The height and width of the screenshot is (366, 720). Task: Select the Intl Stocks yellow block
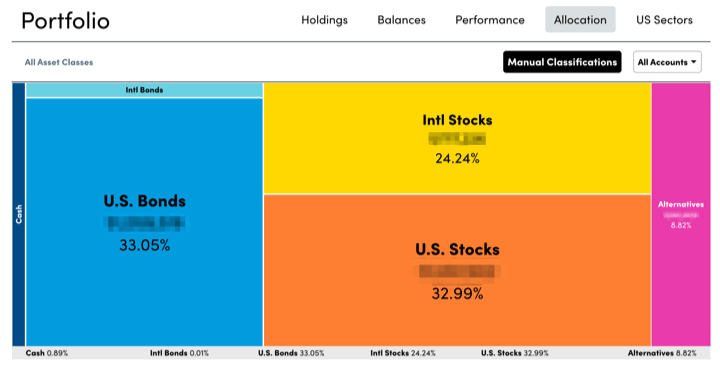[x=457, y=138]
